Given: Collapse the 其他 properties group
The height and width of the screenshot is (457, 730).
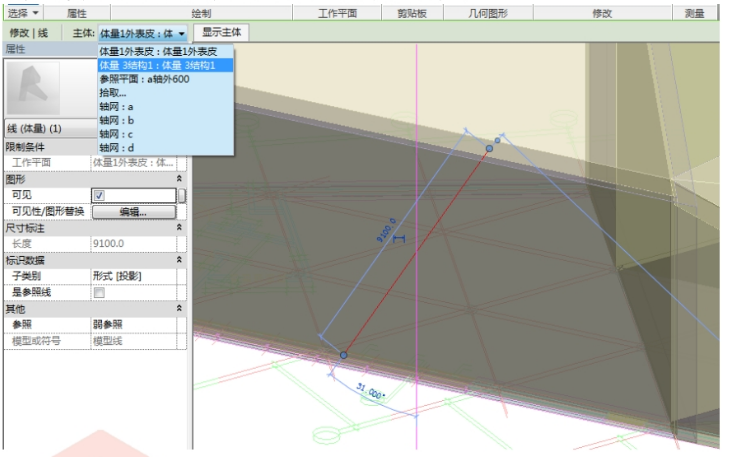Looking at the screenshot, I should pos(179,308).
